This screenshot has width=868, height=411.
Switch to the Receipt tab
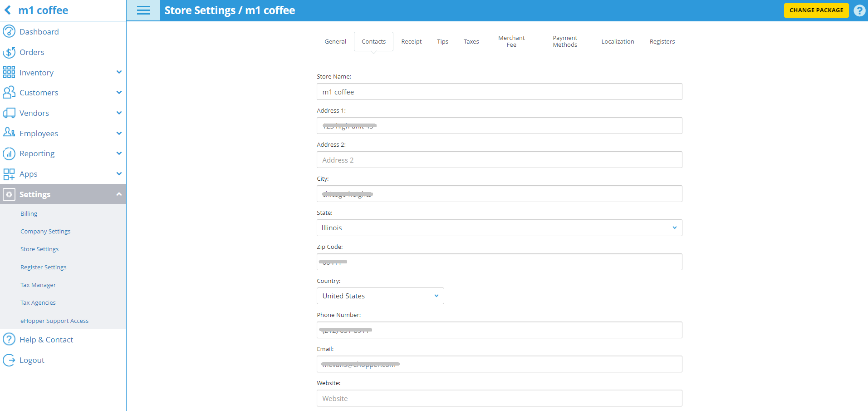[412, 42]
